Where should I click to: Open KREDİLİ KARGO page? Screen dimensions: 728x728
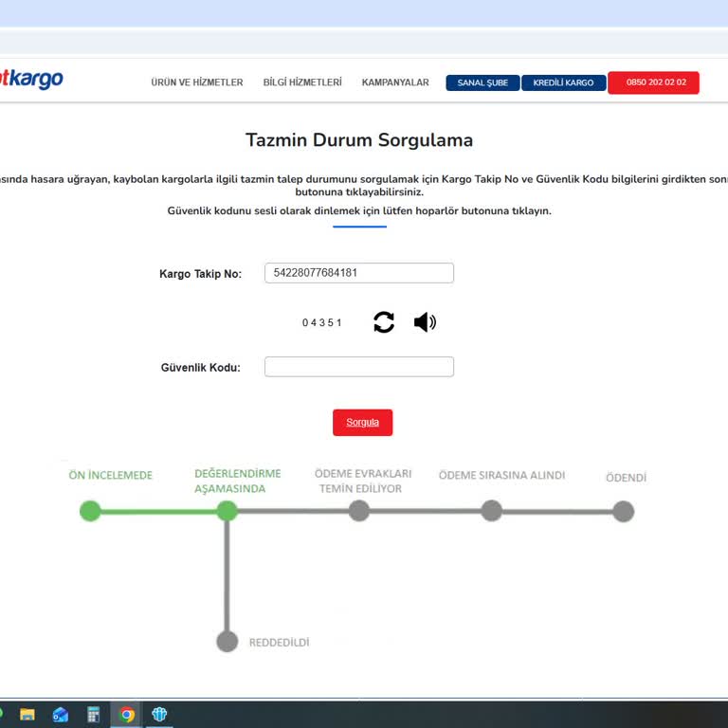563,82
